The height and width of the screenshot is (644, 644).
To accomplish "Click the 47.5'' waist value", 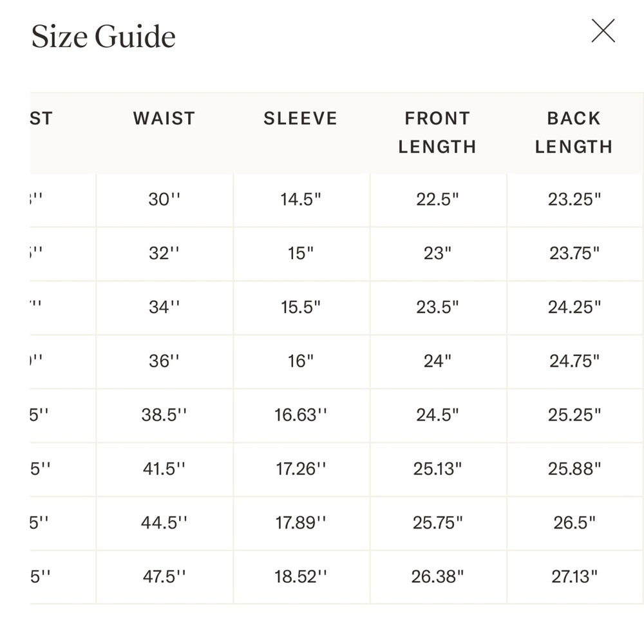I will tap(164, 576).
